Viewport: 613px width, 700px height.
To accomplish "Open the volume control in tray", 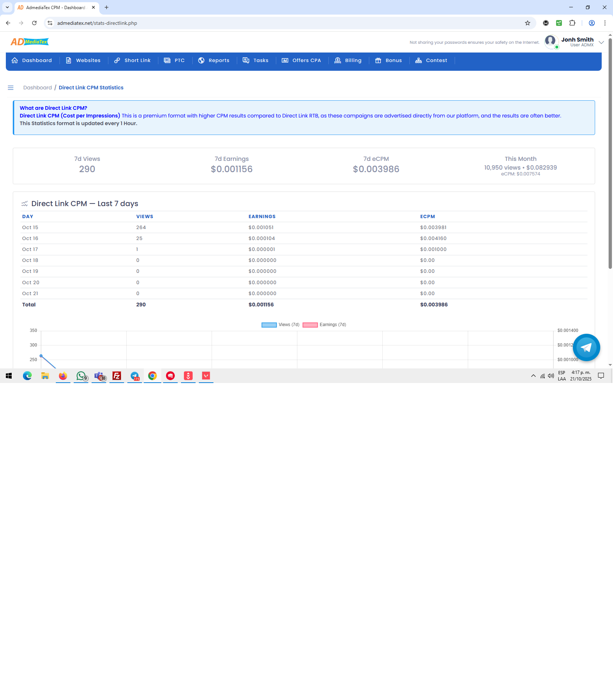I will (x=551, y=376).
